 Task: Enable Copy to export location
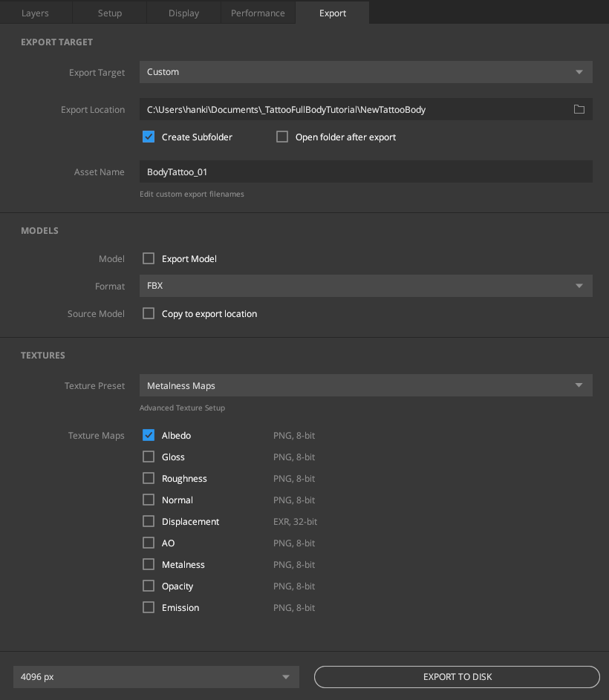pos(148,313)
